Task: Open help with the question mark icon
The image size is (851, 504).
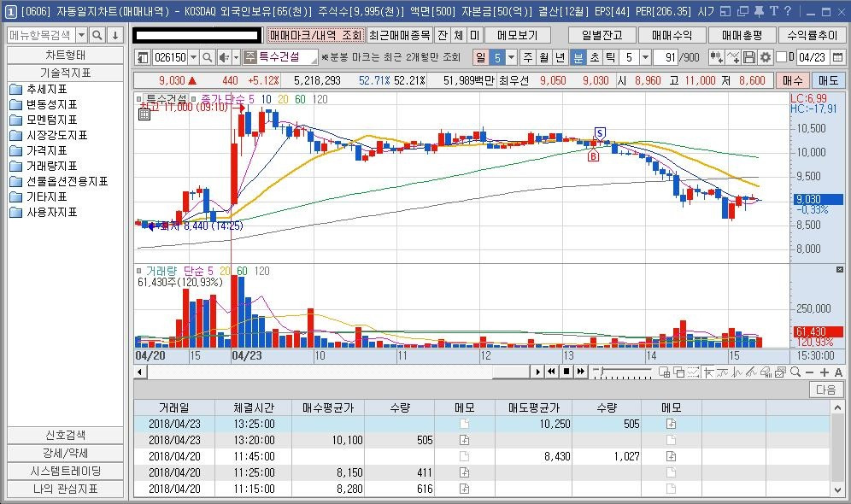Action: pos(788,11)
